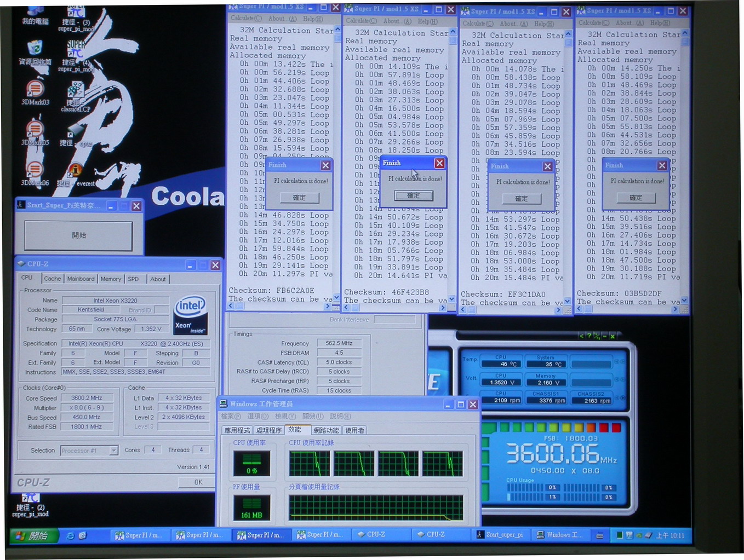
Task: Click the Windows 開始 Start button on the taskbar
Action: tap(33, 535)
